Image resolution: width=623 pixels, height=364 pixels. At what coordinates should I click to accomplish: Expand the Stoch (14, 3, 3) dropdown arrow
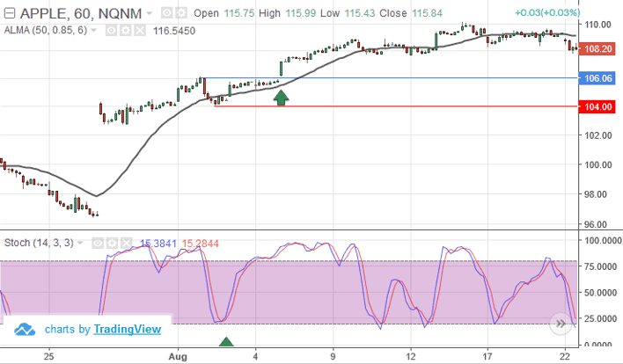(x=80, y=243)
